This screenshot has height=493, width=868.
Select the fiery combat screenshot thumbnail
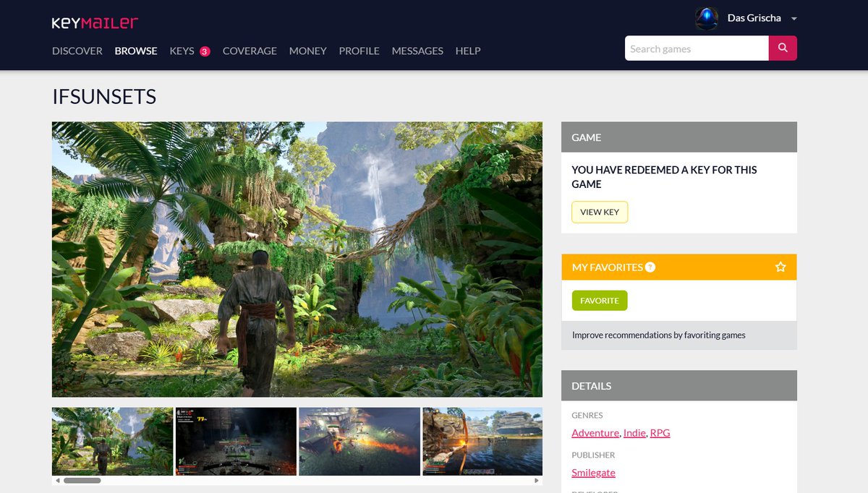(359, 441)
